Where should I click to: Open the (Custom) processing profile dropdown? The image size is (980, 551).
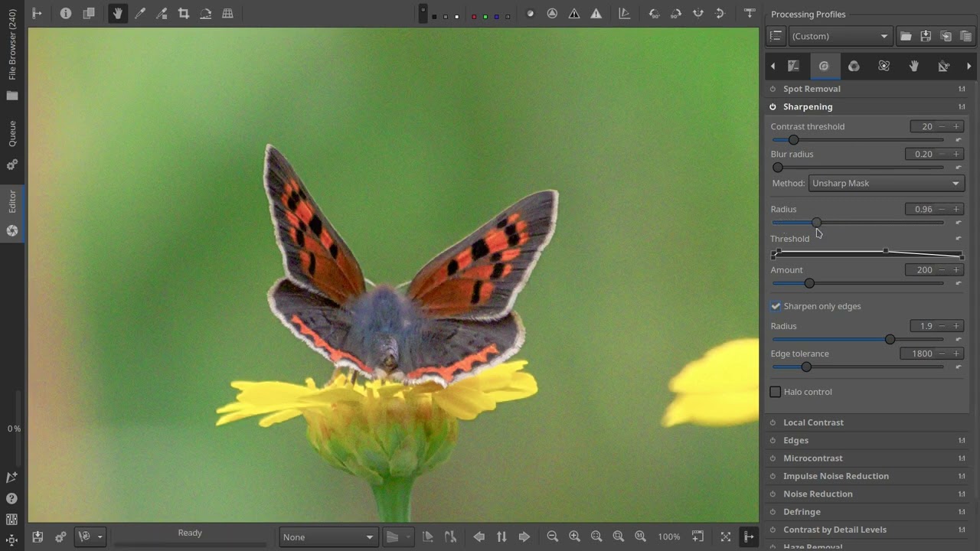pyautogui.click(x=840, y=36)
